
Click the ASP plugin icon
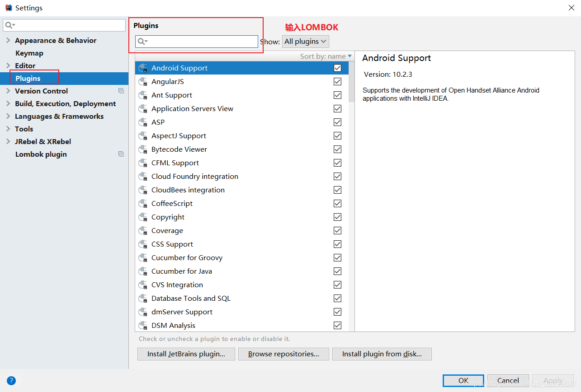pos(143,122)
